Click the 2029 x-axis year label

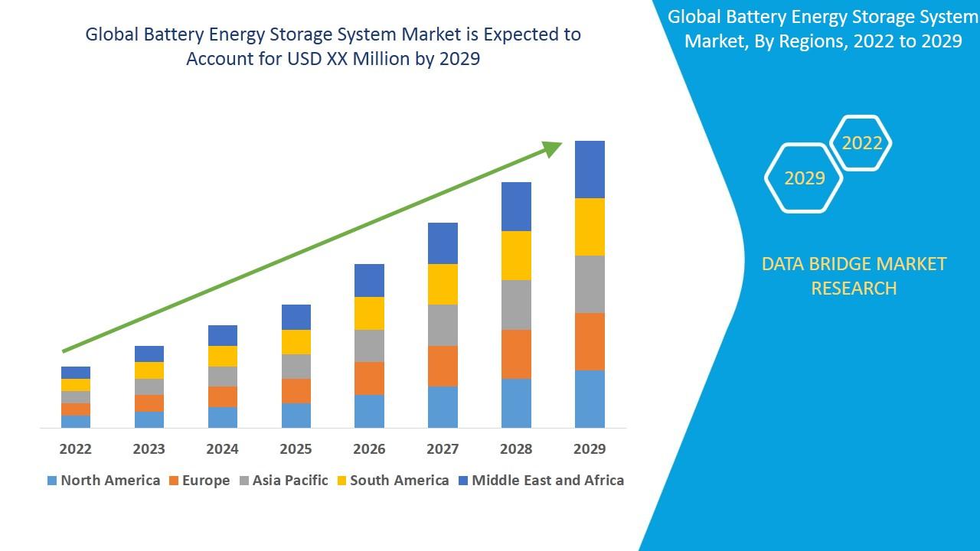coord(590,448)
